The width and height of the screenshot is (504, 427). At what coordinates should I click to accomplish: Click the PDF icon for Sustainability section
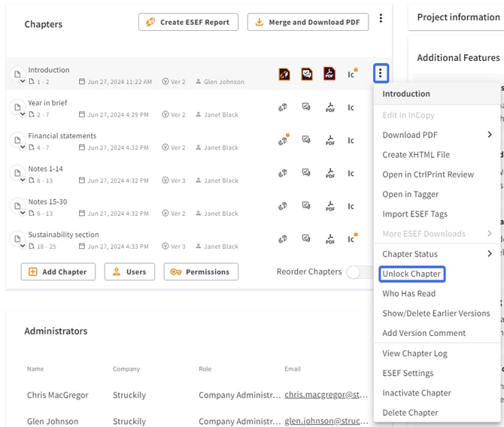329,239
